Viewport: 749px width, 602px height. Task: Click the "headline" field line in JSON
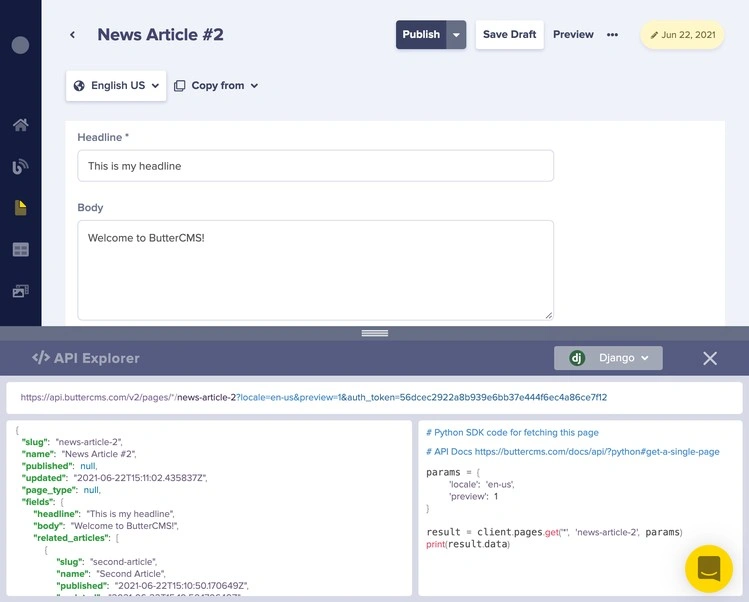(x=104, y=514)
